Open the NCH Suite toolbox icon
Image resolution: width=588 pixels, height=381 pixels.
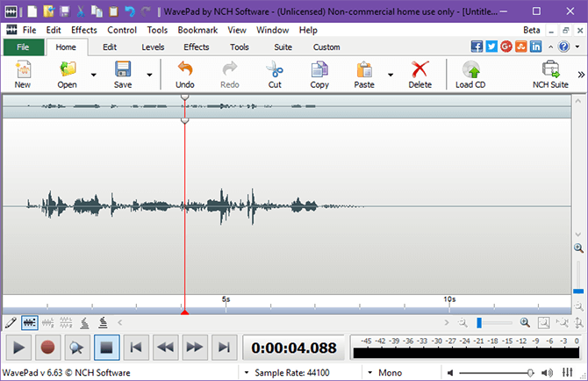tap(550, 69)
